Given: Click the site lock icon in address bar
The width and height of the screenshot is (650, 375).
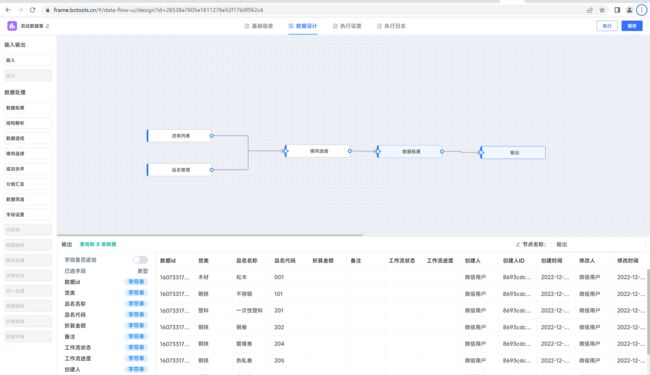Looking at the screenshot, I should pyautogui.click(x=47, y=10).
